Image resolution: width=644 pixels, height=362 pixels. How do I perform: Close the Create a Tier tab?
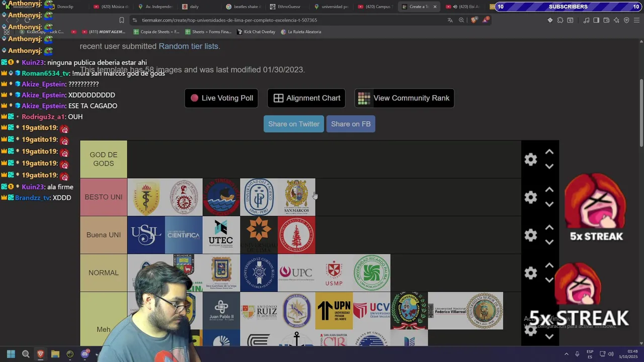pyautogui.click(x=435, y=7)
